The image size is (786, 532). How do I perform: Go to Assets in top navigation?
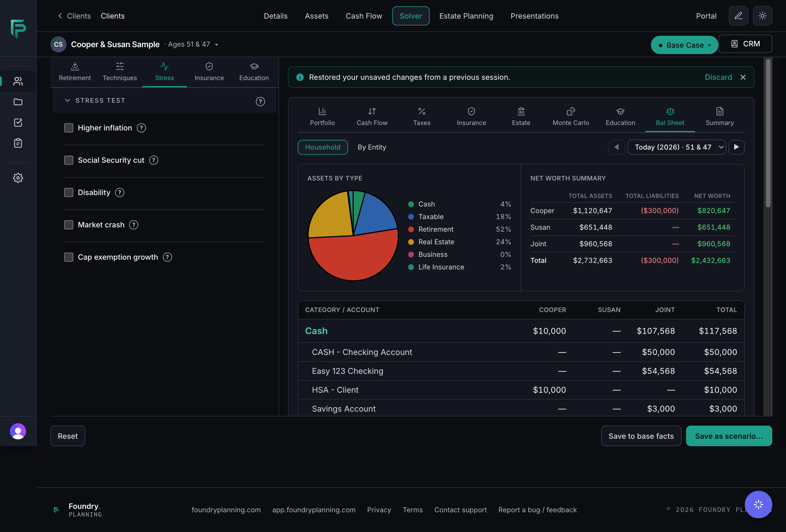pos(317,16)
